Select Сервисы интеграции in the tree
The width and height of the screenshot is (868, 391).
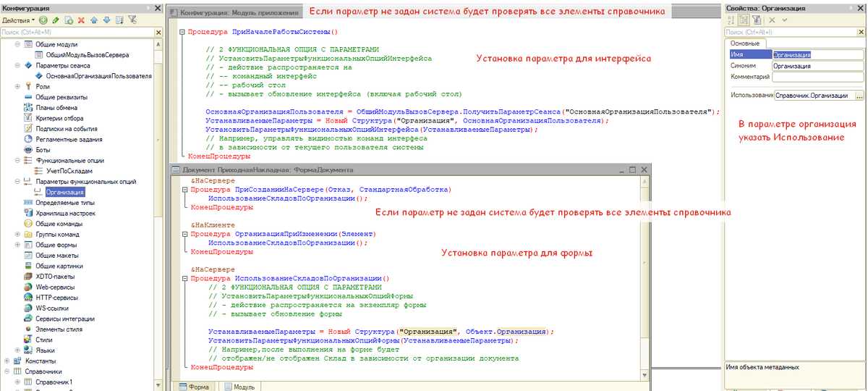[64, 318]
